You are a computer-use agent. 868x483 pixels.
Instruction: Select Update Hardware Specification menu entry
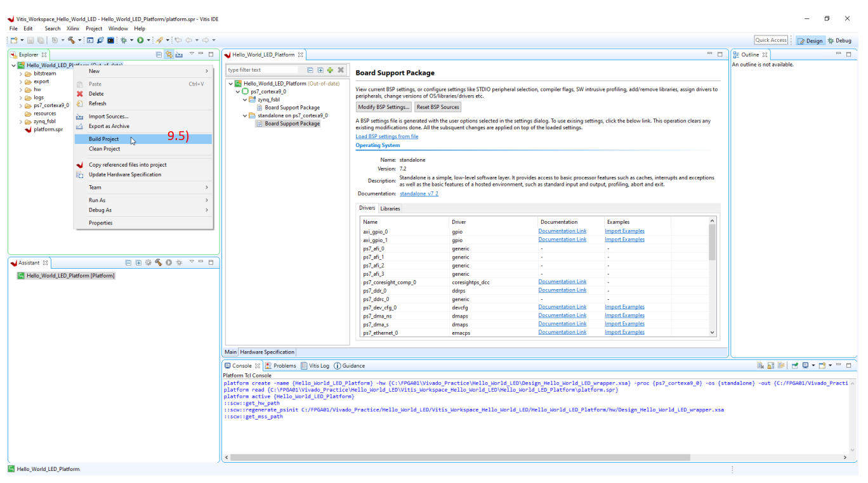coord(143,174)
